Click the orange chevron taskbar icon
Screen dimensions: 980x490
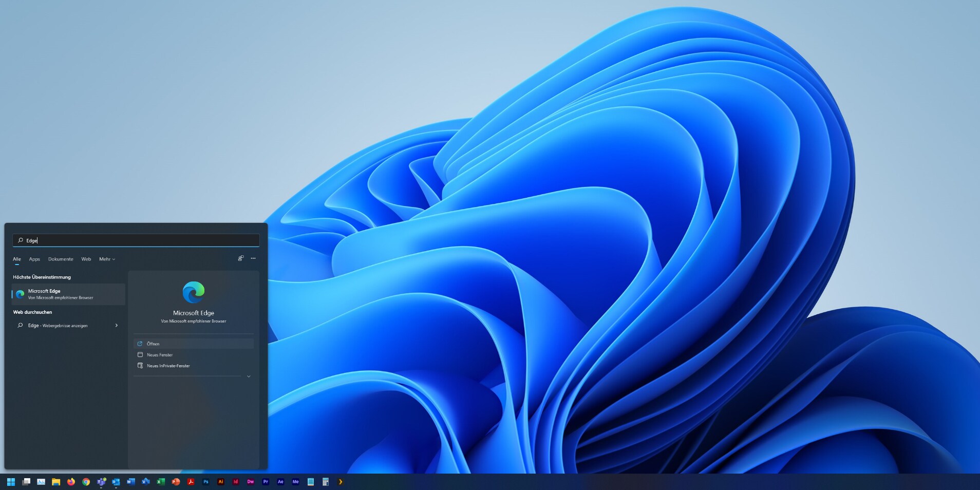(340, 482)
